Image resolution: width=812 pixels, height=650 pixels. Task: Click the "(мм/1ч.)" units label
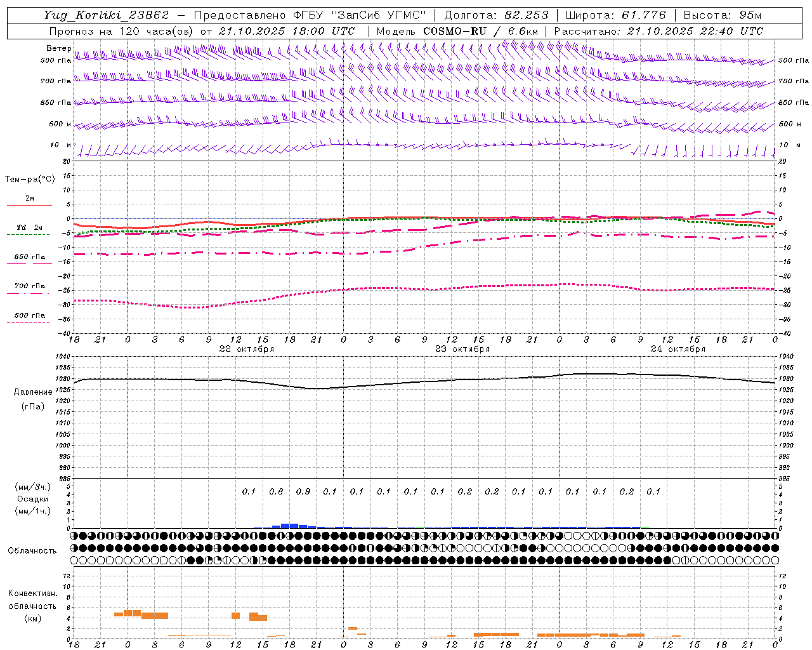33,511
